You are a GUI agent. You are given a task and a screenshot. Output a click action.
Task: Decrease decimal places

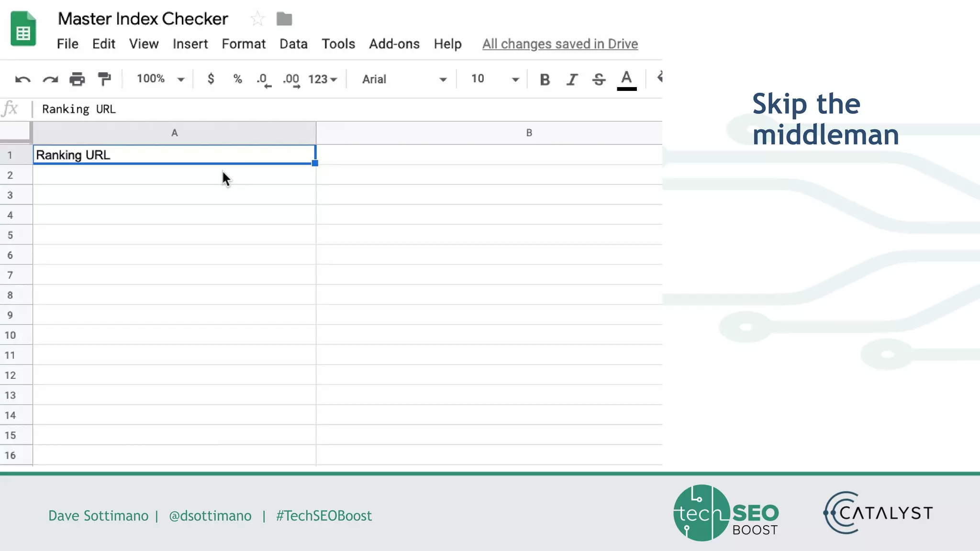(x=264, y=80)
